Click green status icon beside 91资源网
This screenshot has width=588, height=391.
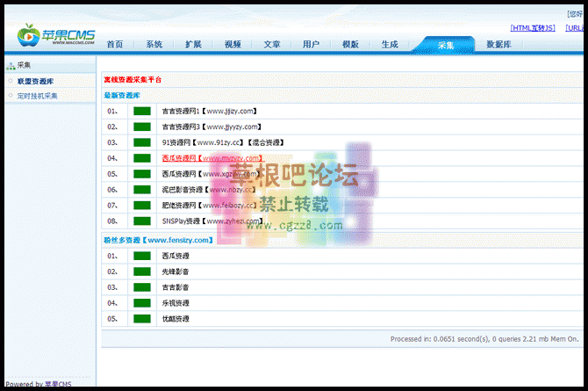(141, 142)
